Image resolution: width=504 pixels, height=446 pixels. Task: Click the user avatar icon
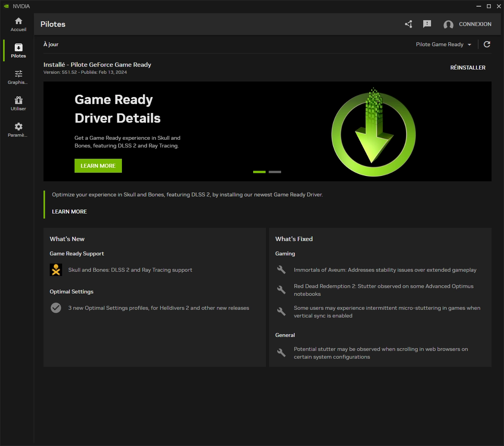point(448,24)
